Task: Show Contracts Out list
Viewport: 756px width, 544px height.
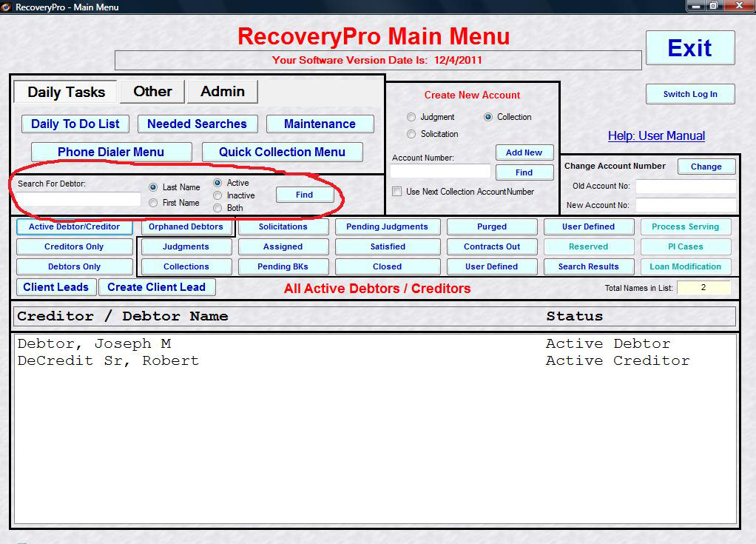Action: pos(492,246)
